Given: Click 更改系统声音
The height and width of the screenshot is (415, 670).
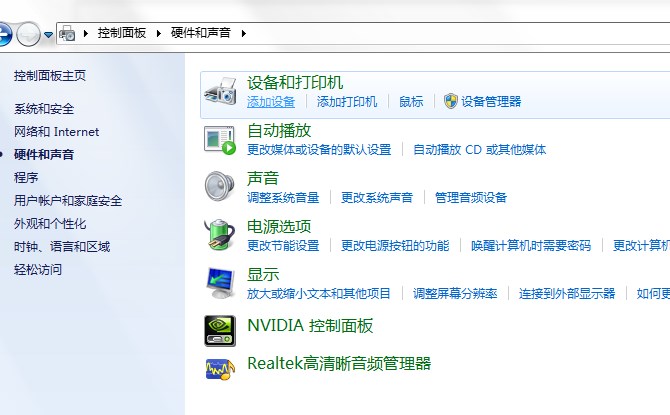Looking at the screenshot, I should point(377,197).
